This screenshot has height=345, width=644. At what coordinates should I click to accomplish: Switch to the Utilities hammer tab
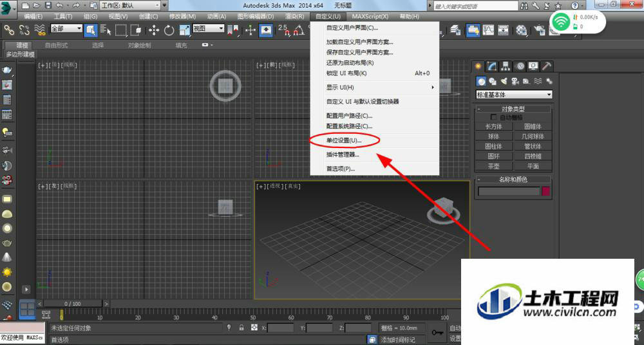click(x=547, y=66)
